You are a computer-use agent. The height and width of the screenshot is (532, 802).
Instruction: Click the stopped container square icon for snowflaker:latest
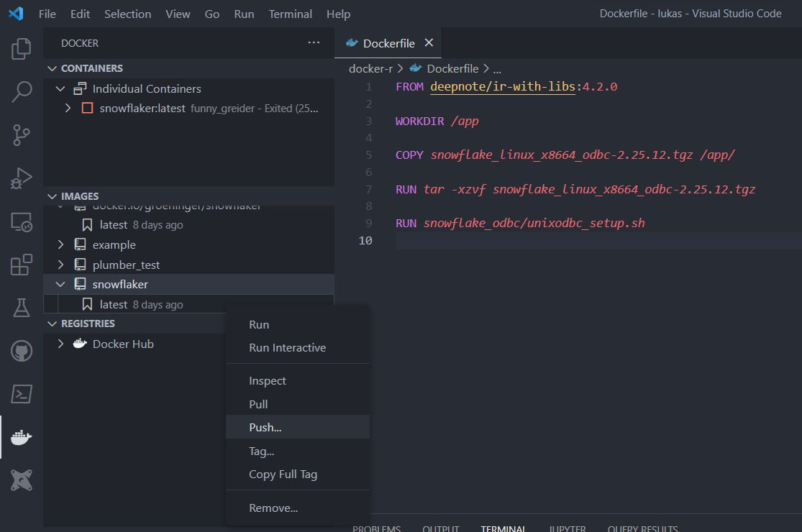coord(88,109)
